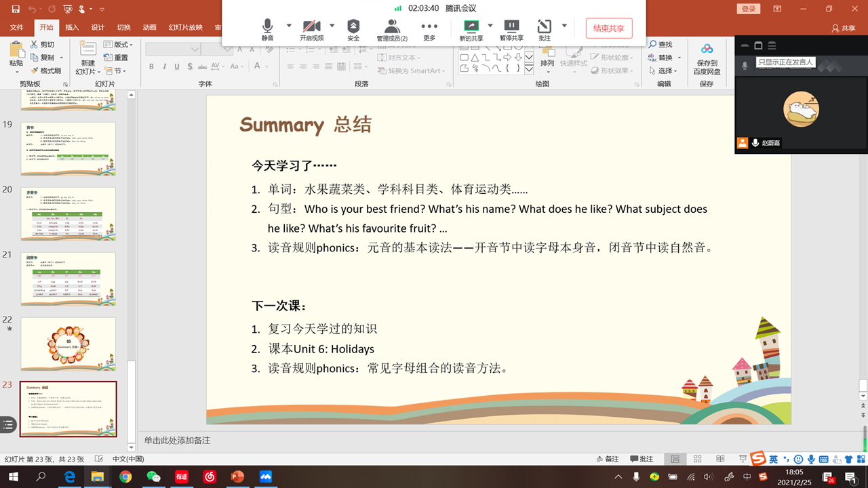Turn on video in the meeting toolbar
The width and height of the screenshot is (868, 488).
coord(311,28)
